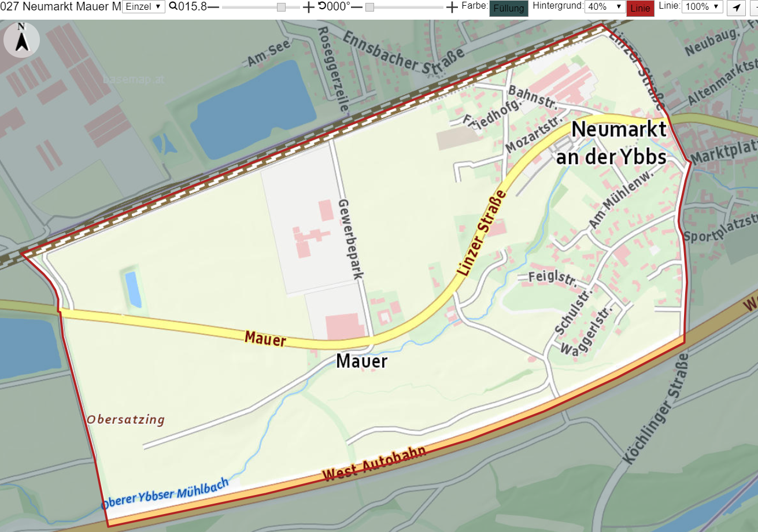
Task: Click the zoom magnifier icon
Action: coord(172,7)
